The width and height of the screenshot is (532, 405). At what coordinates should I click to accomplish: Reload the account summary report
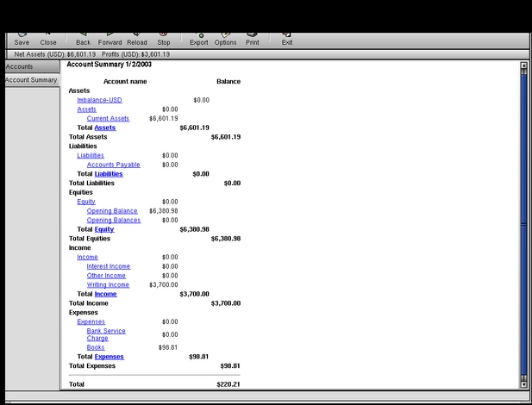(136, 39)
